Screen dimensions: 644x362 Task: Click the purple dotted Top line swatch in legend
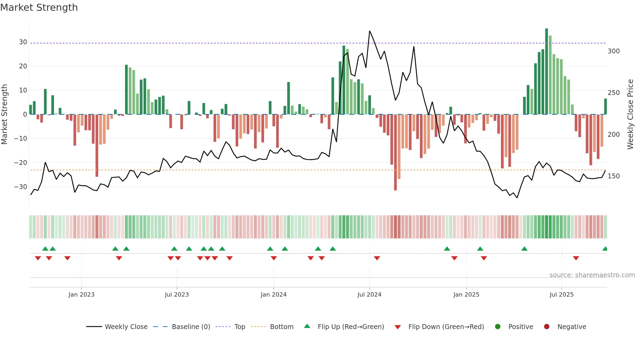[223, 327]
